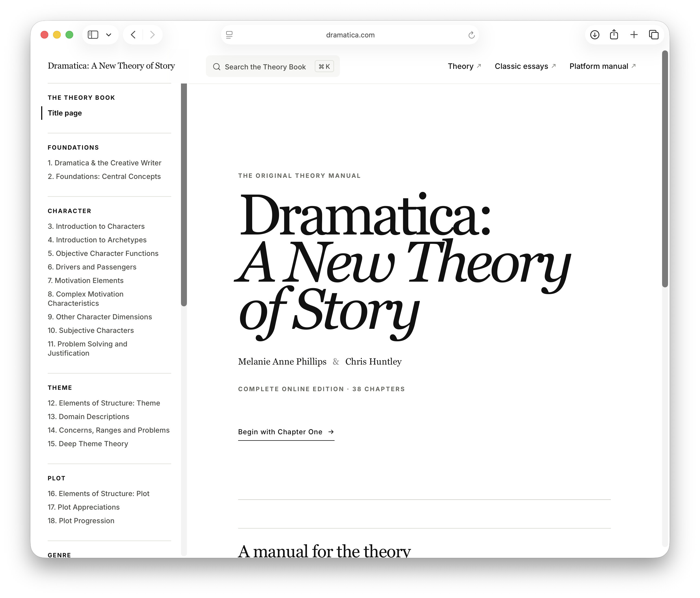Click the COMPLETE ONLINE EDITION · 38 CHAPTERS text
The image size is (700, 598).
tap(321, 389)
